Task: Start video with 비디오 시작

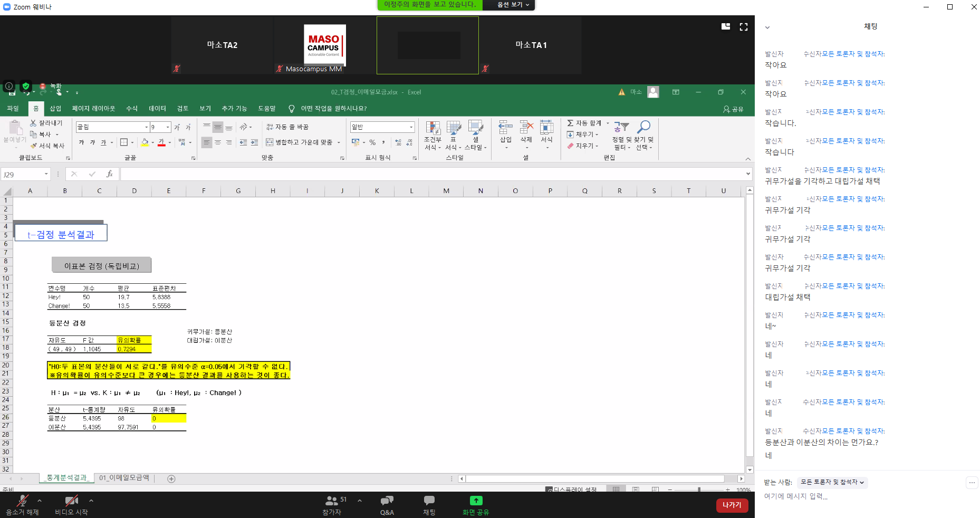Action: point(71,505)
